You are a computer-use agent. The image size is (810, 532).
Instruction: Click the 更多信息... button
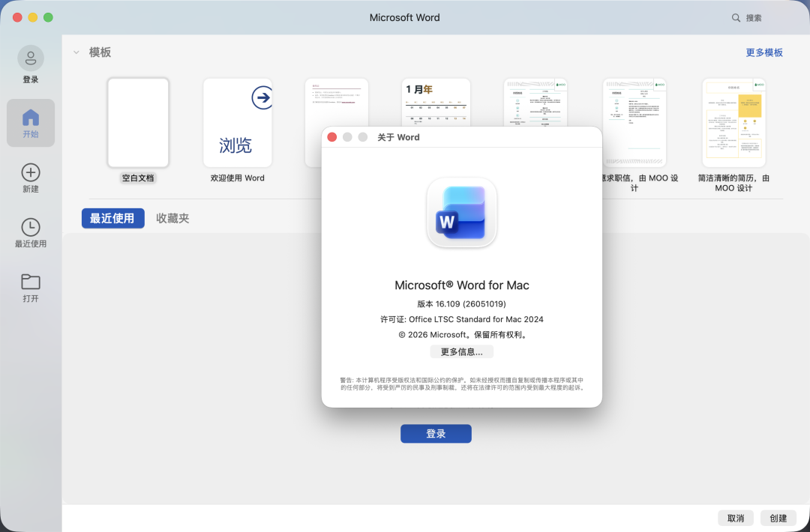tap(462, 352)
